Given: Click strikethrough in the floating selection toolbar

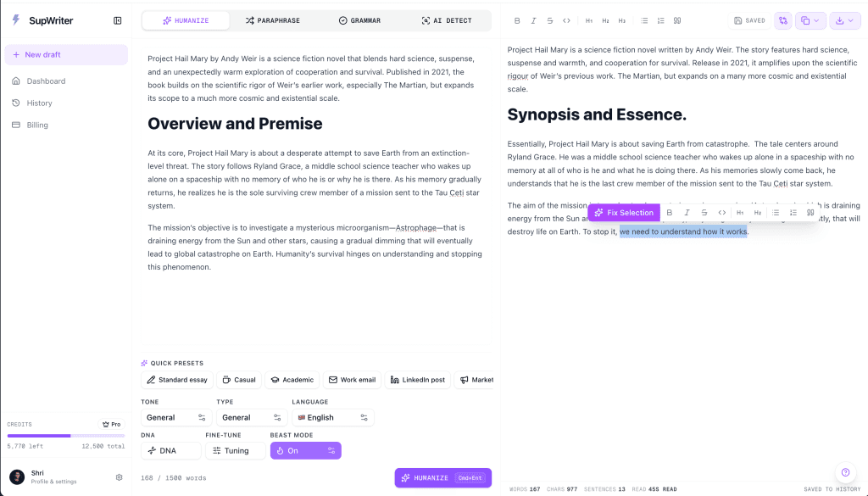Looking at the screenshot, I should pos(704,213).
